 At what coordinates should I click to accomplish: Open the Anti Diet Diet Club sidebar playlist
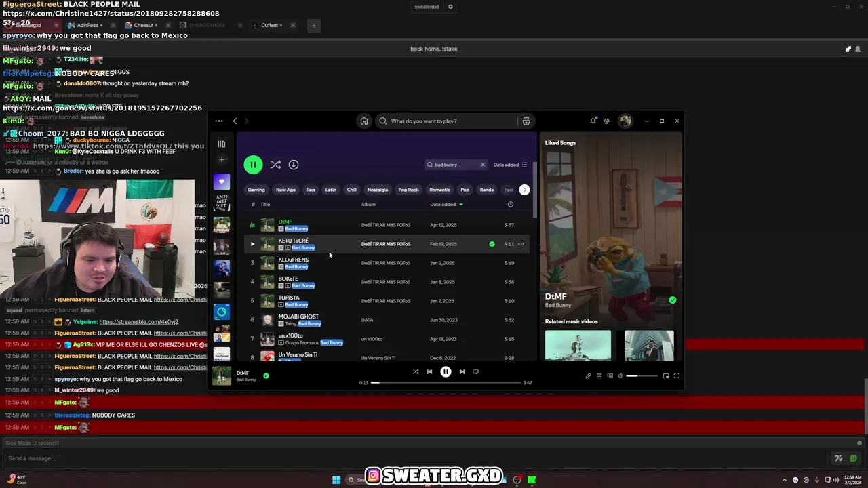(221, 203)
